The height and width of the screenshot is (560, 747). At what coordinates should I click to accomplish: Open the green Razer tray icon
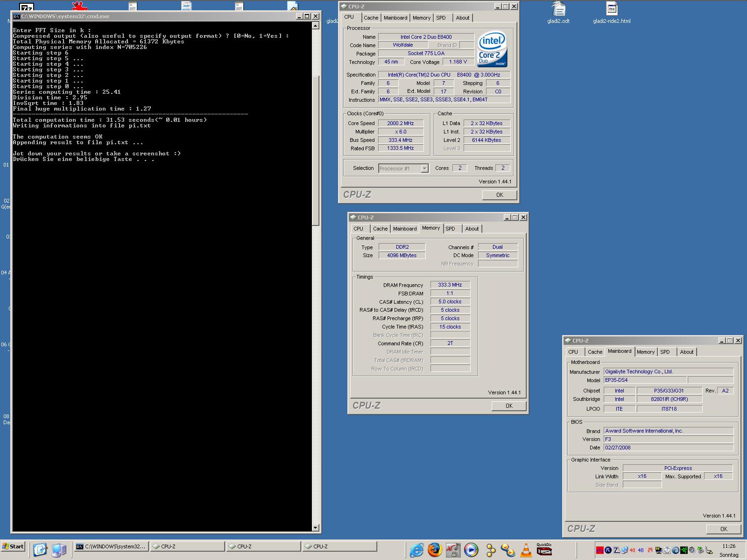tap(684, 550)
